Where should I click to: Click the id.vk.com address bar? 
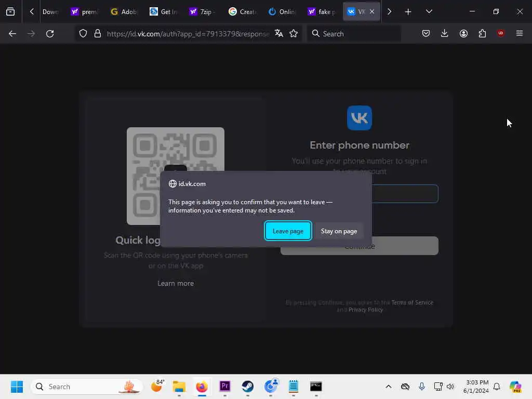point(188,34)
